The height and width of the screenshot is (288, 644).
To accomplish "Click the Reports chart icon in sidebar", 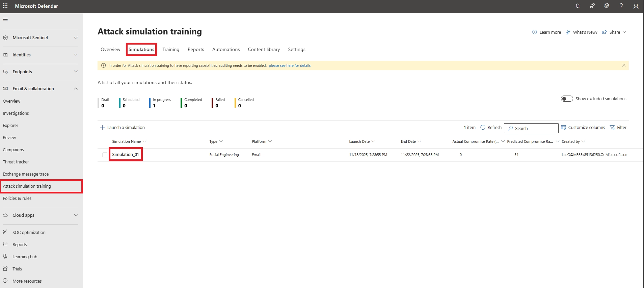I will (x=5, y=244).
